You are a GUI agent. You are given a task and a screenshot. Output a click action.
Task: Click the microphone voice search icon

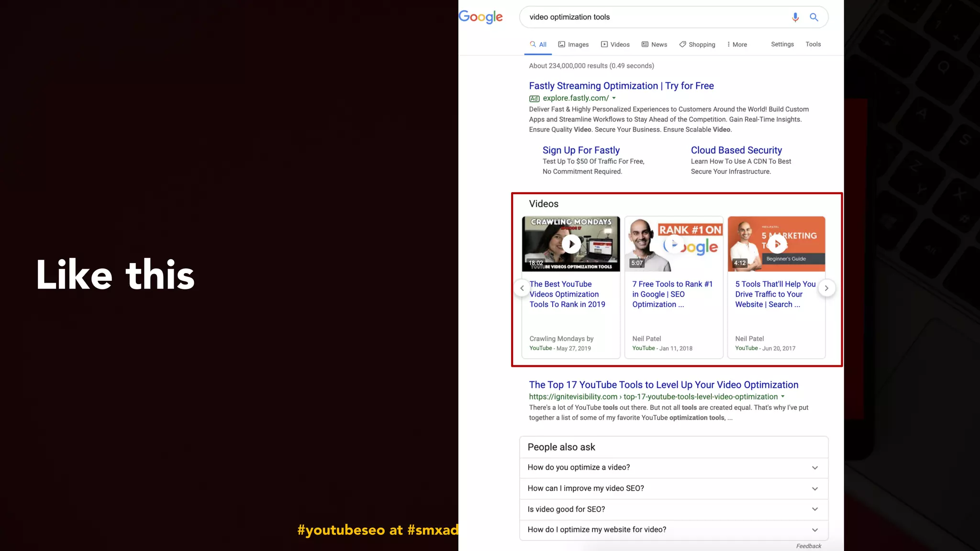[x=795, y=17]
